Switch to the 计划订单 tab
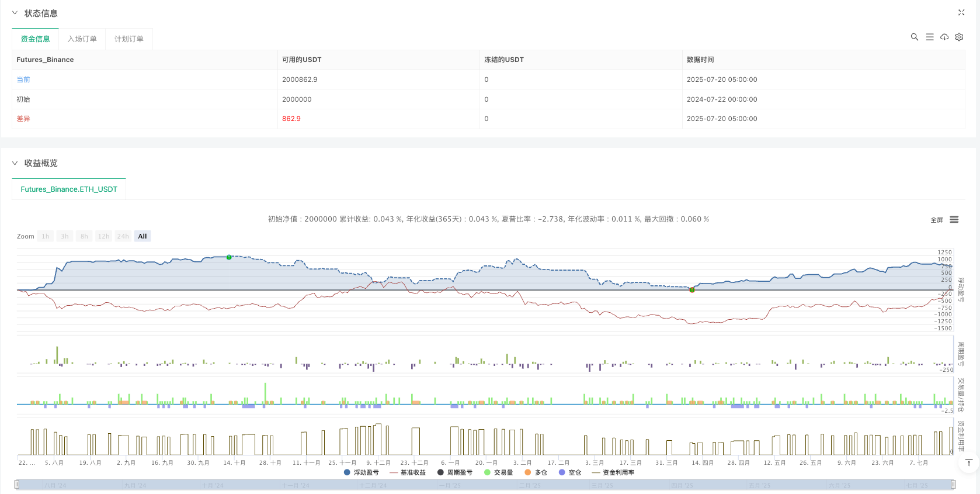980x494 pixels. point(128,39)
